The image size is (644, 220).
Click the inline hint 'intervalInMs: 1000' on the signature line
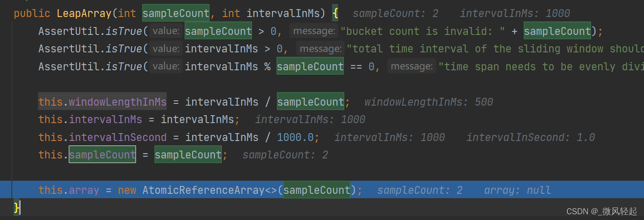[x=515, y=14]
